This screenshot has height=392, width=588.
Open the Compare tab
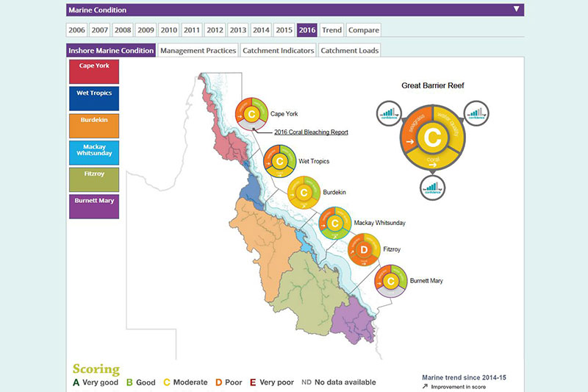(363, 30)
